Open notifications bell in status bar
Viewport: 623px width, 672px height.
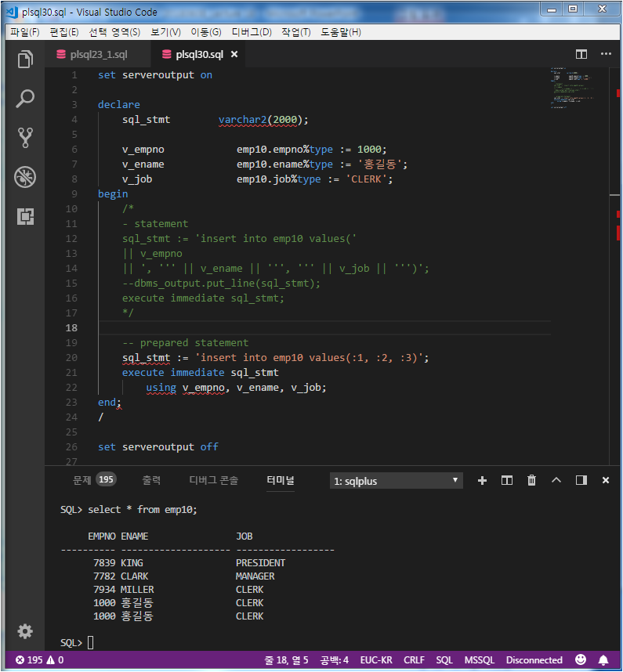(x=603, y=660)
